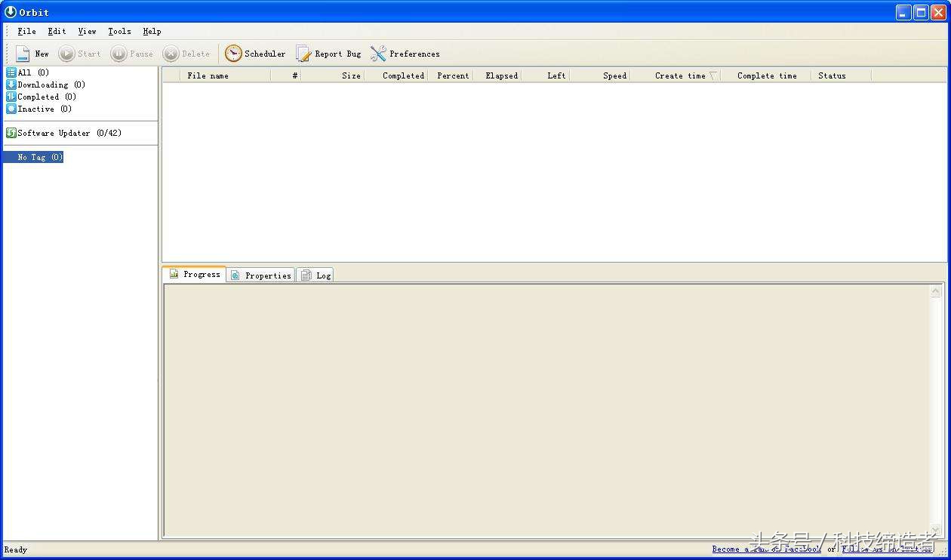Click the Delete toolbar button
The height and width of the screenshot is (560, 951).
[x=186, y=54]
